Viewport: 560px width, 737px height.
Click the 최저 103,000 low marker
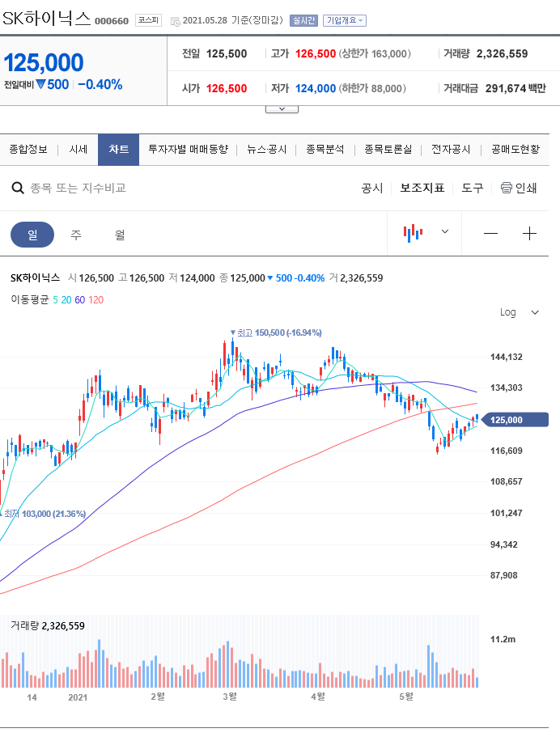(43, 514)
